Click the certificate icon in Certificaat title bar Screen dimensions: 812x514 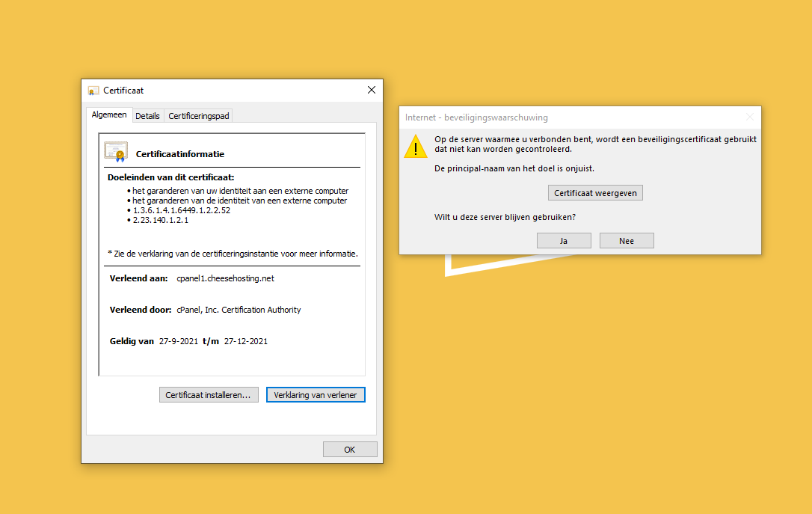(x=93, y=91)
